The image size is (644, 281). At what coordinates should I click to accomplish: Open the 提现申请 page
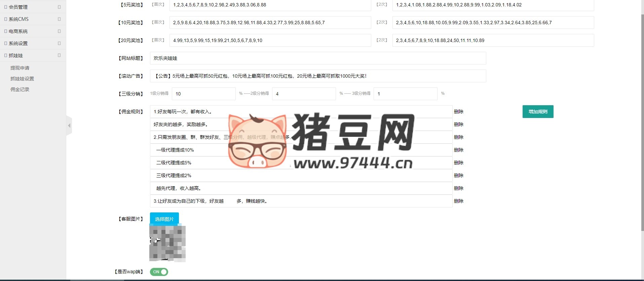click(x=20, y=68)
